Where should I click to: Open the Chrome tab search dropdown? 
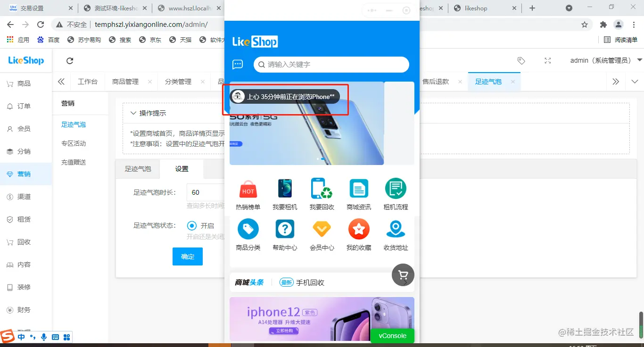click(x=569, y=8)
